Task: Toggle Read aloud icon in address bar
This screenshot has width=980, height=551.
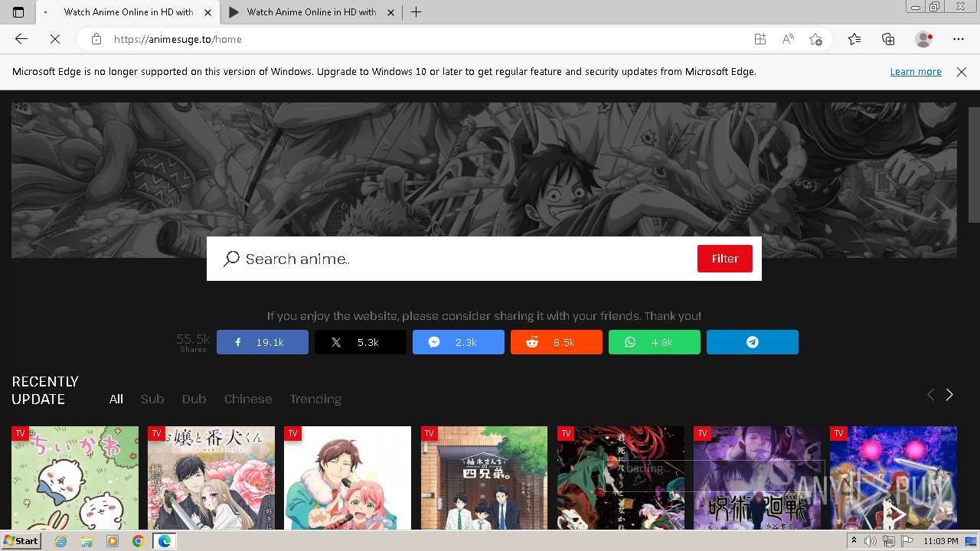Action: point(787,39)
